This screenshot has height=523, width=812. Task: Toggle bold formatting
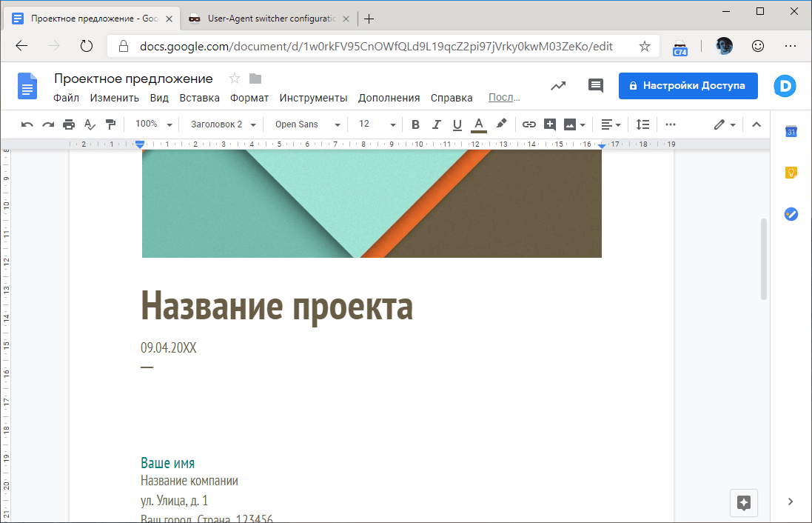415,124
